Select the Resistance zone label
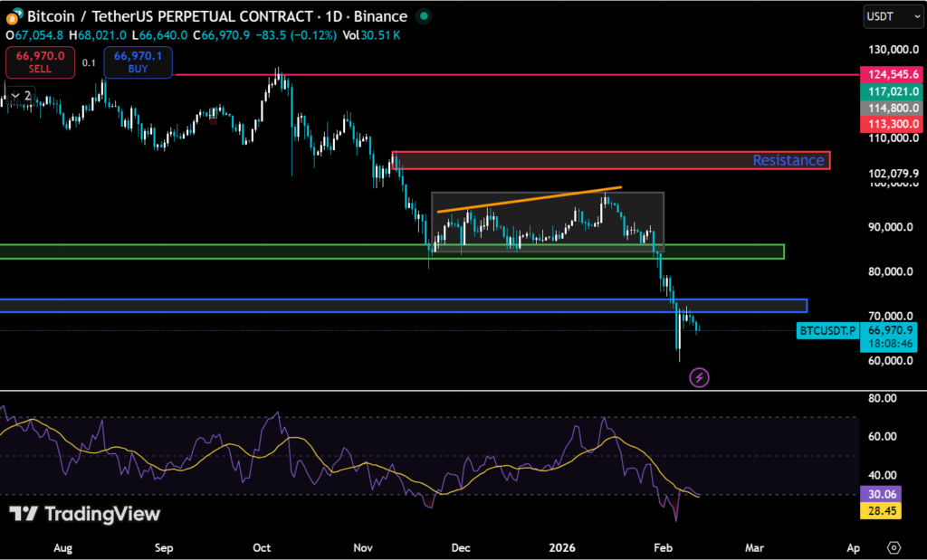927x560 pixels. coord(788,160)
